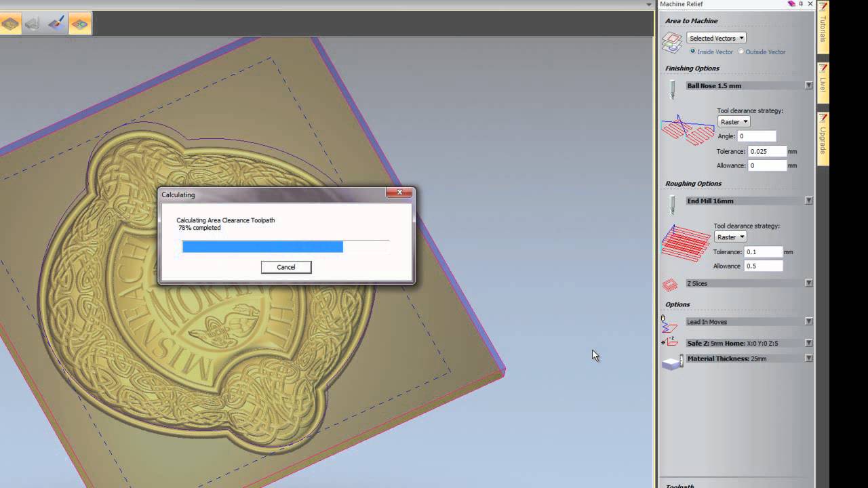Expand the End Mill 16mm section
Image resolution: width=868 pixels, height=488 pixels.
(x=808, y=201)
